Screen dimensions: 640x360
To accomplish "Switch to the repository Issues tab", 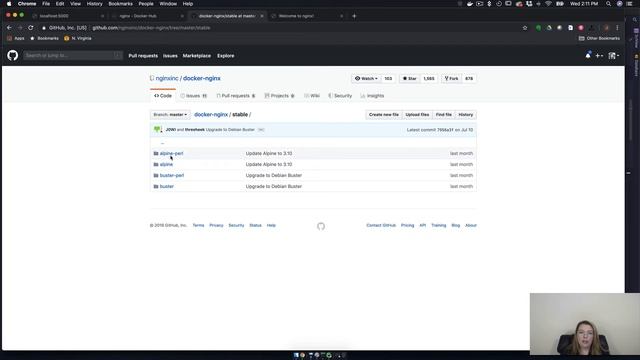I will pyautogui.click(x=193, y=96).
